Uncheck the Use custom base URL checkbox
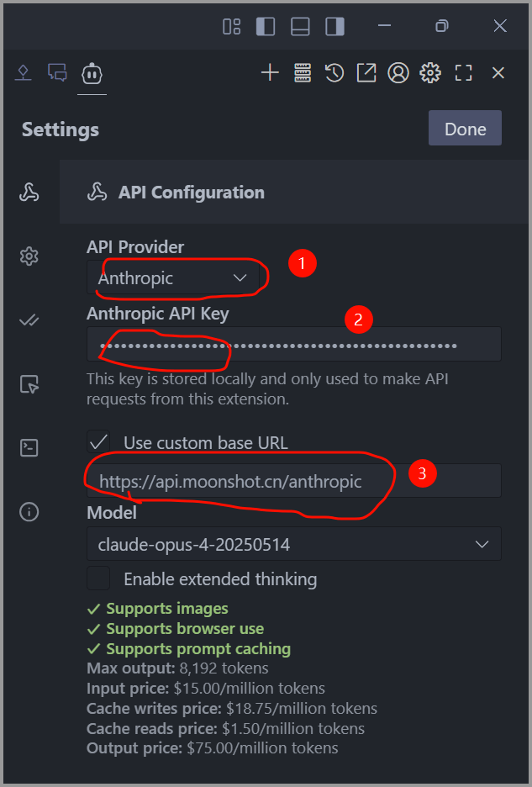532x787 pixels. coord(98,441)
